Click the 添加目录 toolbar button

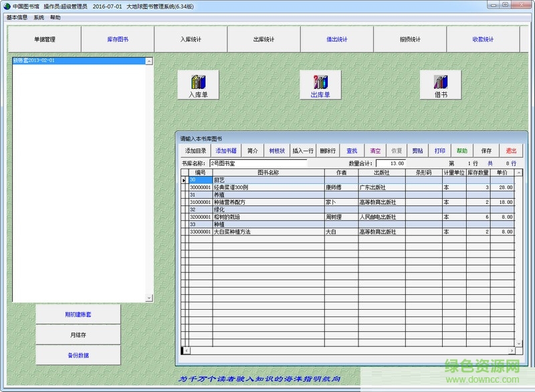point(196,151)
